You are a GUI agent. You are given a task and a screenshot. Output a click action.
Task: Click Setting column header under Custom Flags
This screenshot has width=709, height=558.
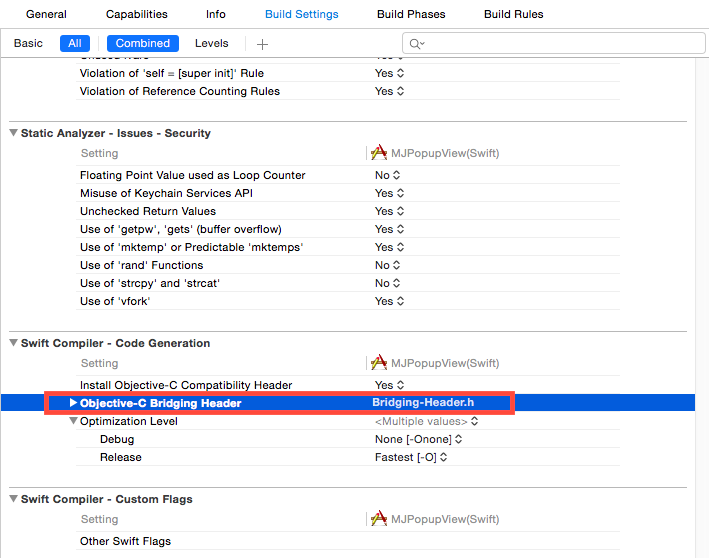pyautogui.click(x=99, y=519)
